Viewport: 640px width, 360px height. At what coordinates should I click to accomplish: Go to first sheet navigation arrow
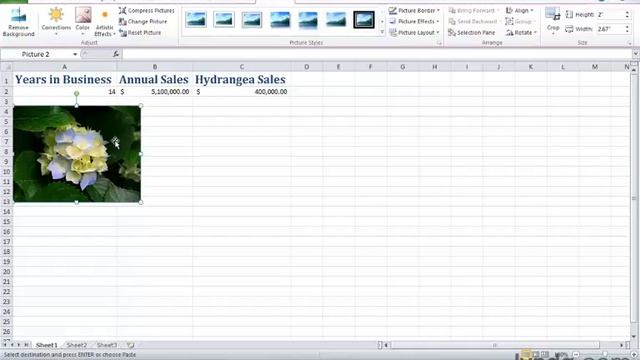[5, 345]
